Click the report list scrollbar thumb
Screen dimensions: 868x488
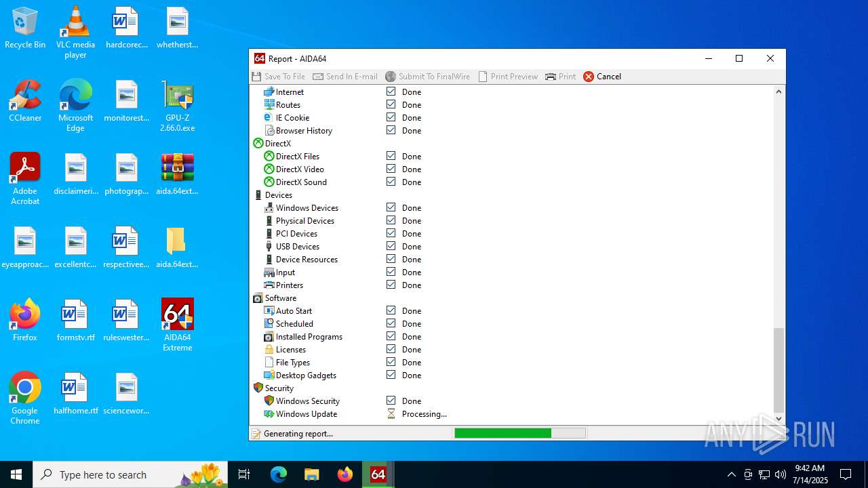click(778, 369)
